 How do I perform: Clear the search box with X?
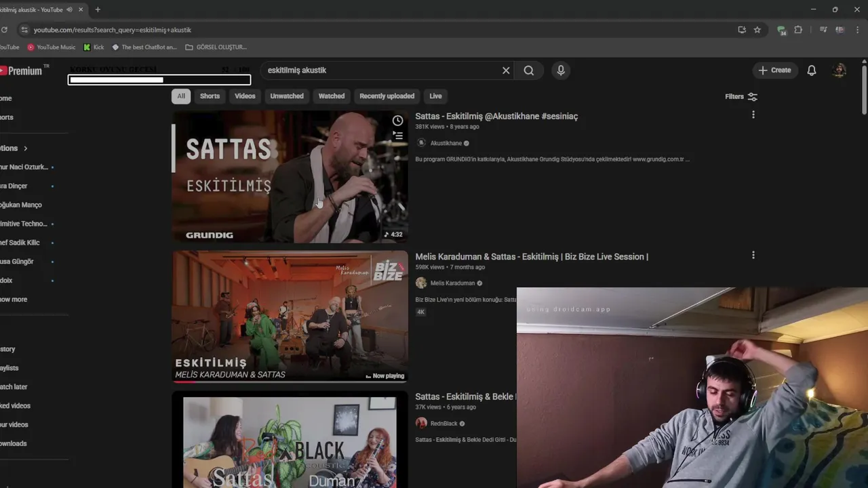point(506,70)
